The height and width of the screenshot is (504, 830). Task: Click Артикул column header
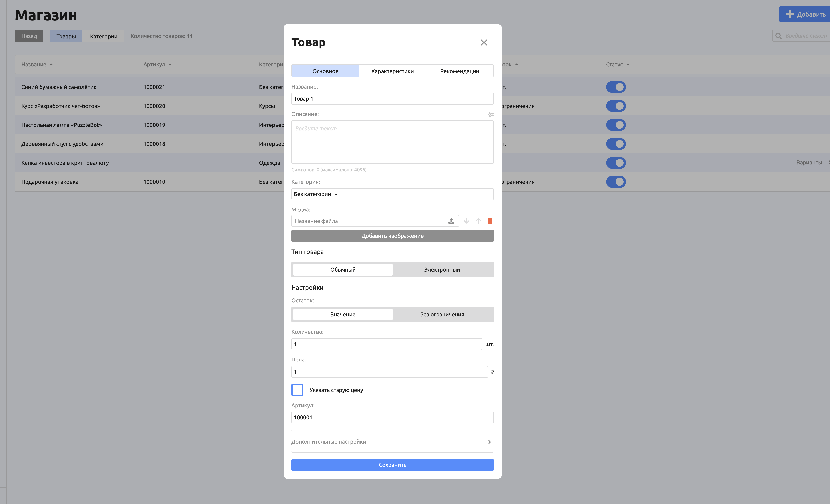[154, 65]
